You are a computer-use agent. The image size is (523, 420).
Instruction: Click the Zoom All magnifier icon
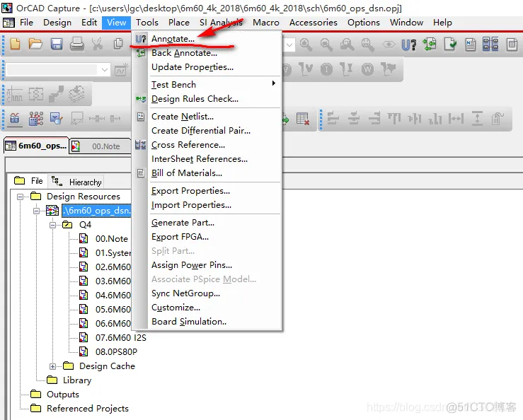[x=367, y=45]
